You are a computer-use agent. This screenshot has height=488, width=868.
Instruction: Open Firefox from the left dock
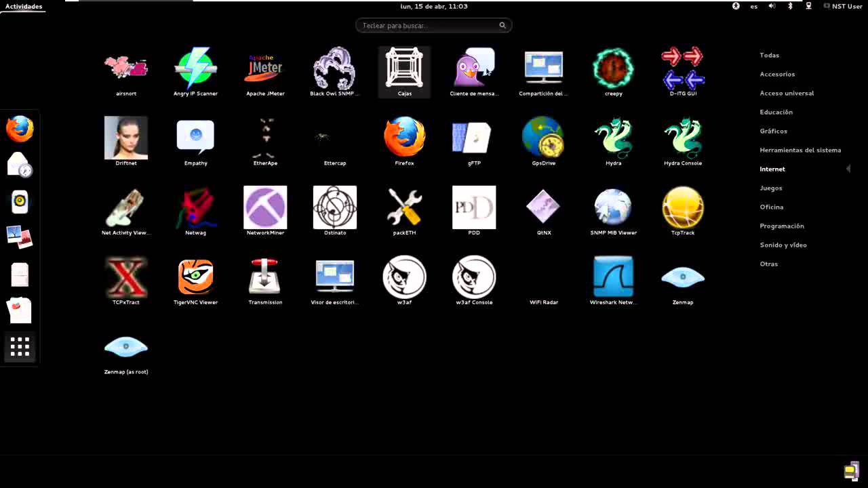20,129
